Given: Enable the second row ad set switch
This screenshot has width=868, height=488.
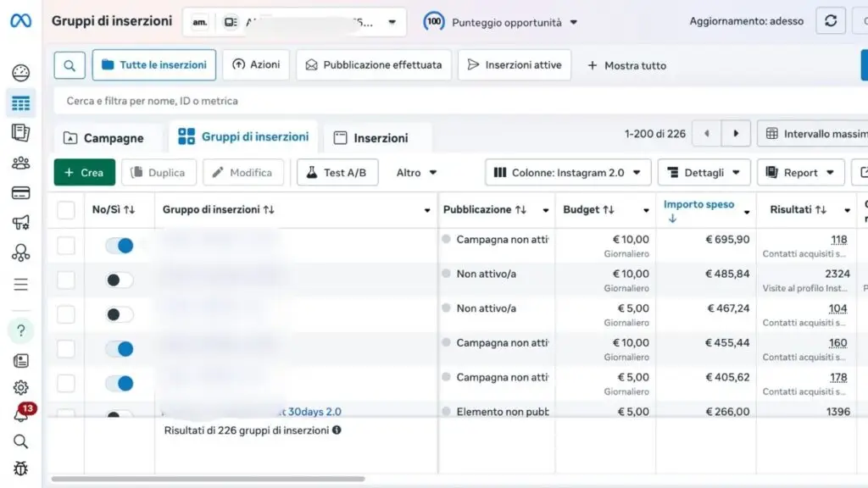Looking at the screenshot, I should pos(119,280).
